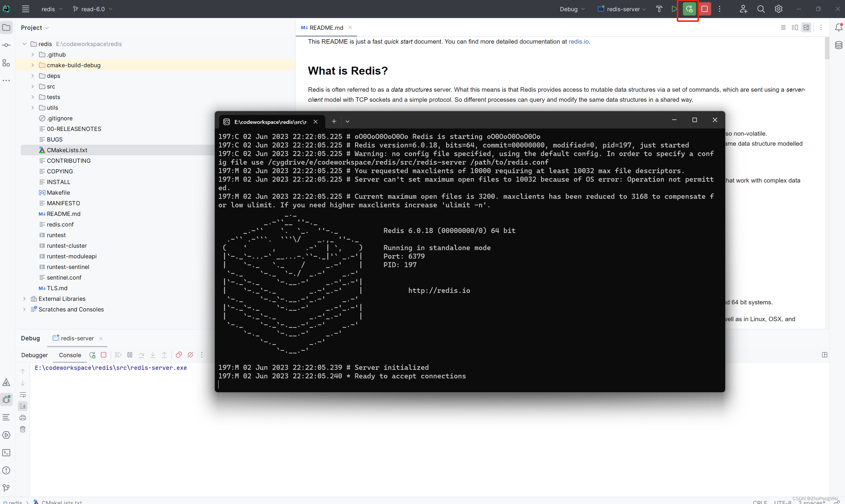Select redis.conf in the project tree
Viewport: 845px width, 504px height.
coord(60,224)
